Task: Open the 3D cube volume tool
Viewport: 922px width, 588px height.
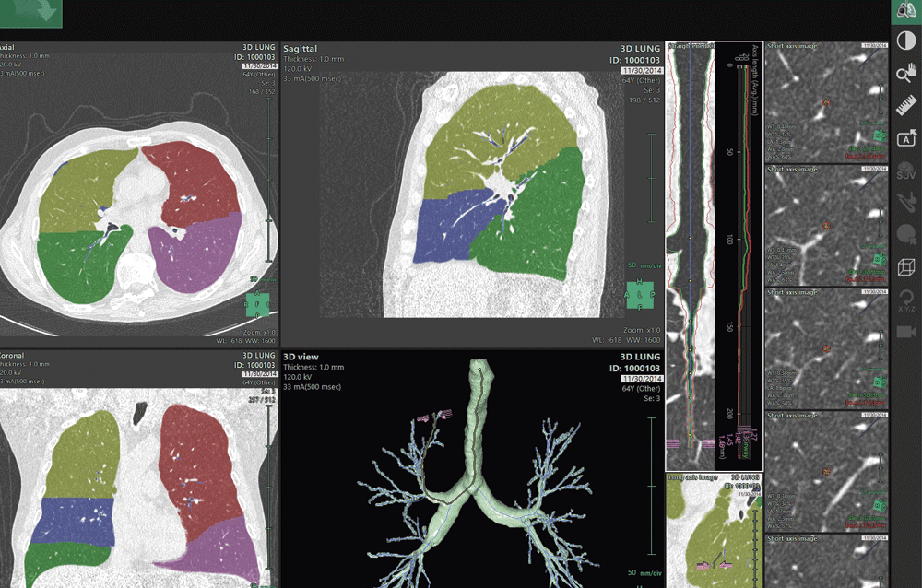Action: [x=906, y=267]
